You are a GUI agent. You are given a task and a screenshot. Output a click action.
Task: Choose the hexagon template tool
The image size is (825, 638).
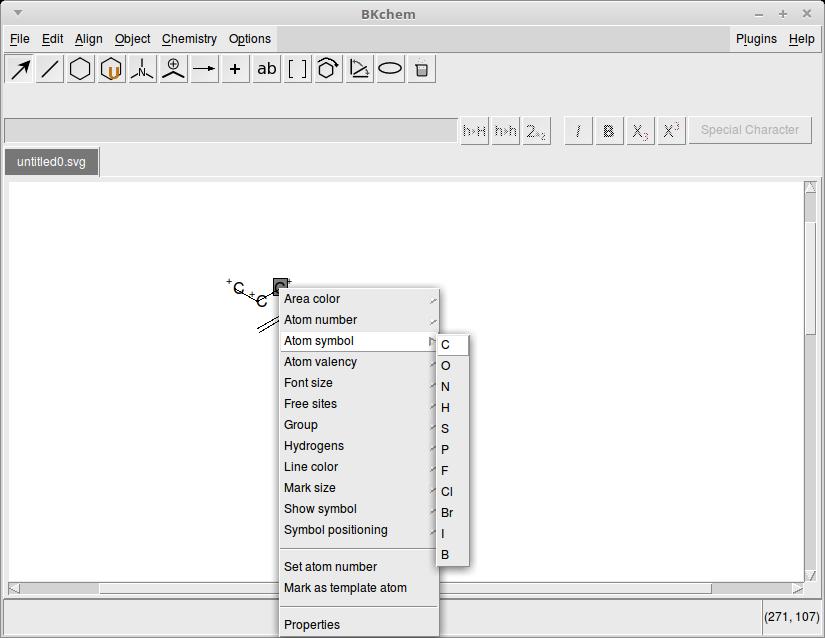[81, 69]
